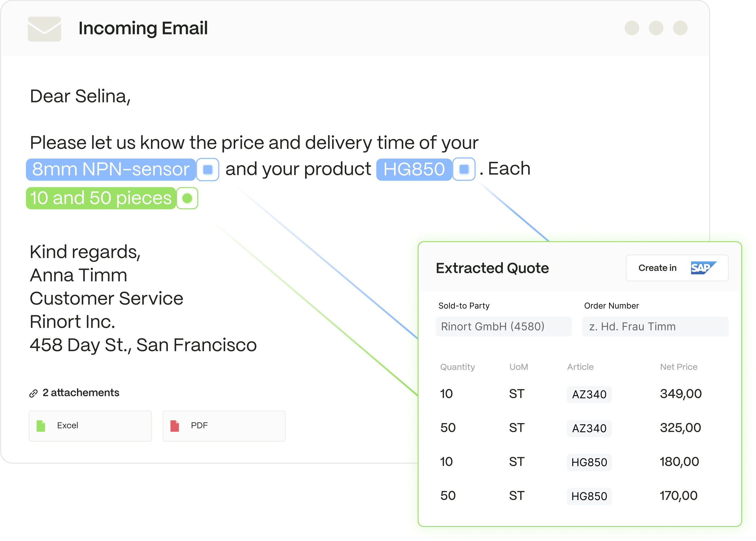
Task: Click the red PDF file icon
Action: 175,426
